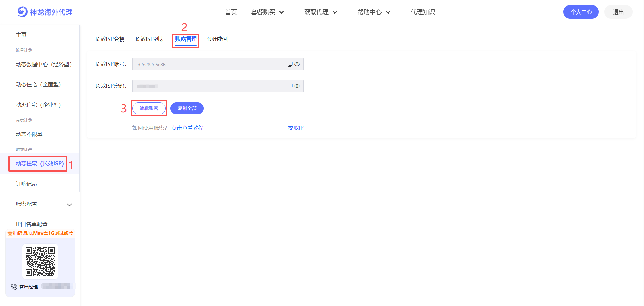Switch to the 长效ISP列表 tab
Screen dimensions: 644x306
(x=150, y=39)
